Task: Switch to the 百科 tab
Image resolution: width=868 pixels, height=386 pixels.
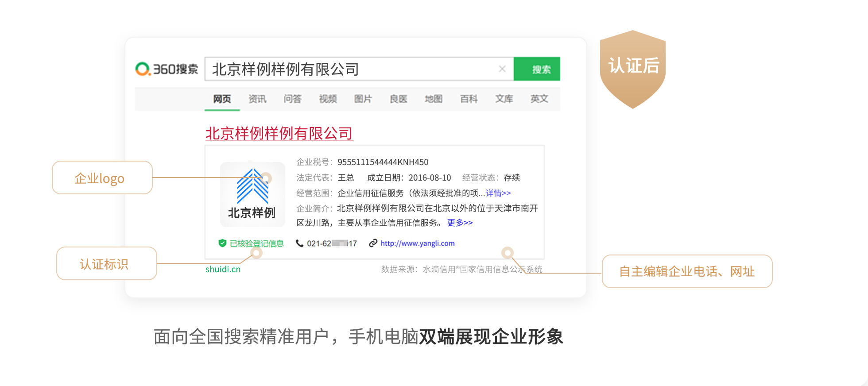Action: point(469,99)
